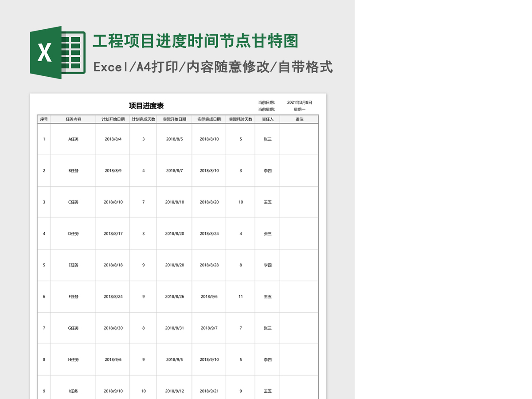Select the date value 2021年3月8日
This screenshot has height=399, width=532.
click(300, 102)
